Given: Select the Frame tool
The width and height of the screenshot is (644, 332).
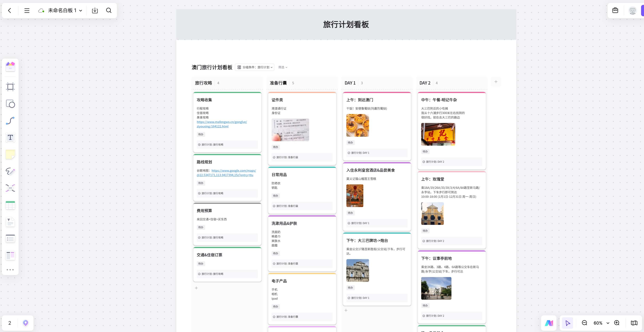Looking at the screenshot, I should coord(10,87).
